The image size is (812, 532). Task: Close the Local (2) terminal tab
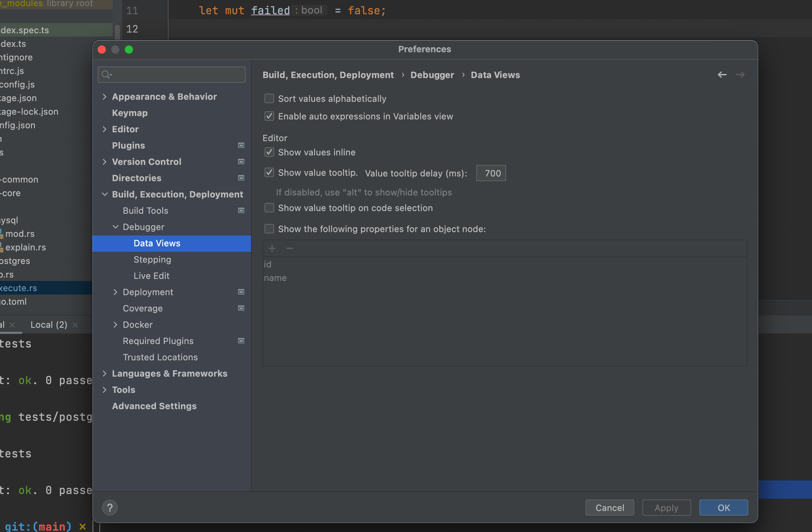[75, 325]
